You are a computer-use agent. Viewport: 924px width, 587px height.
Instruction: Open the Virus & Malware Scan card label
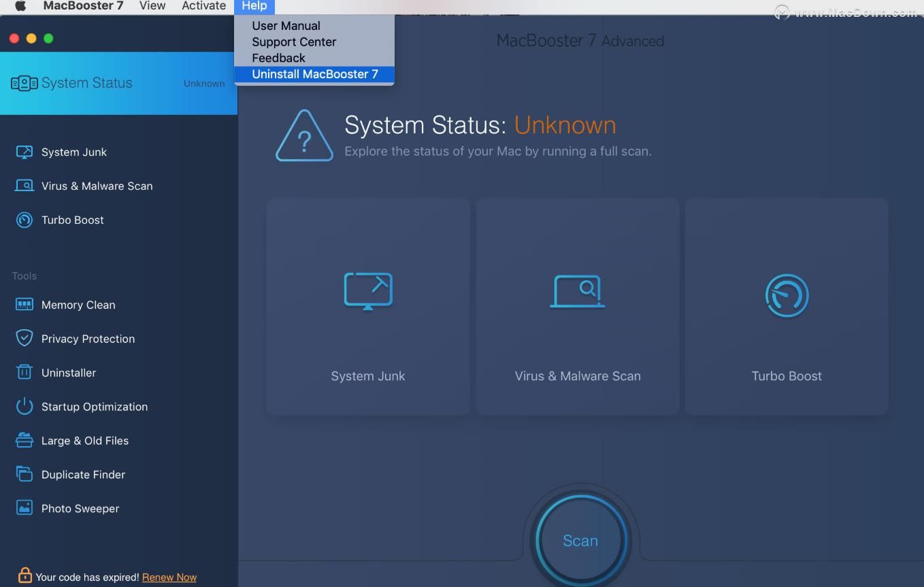(578, 376)
